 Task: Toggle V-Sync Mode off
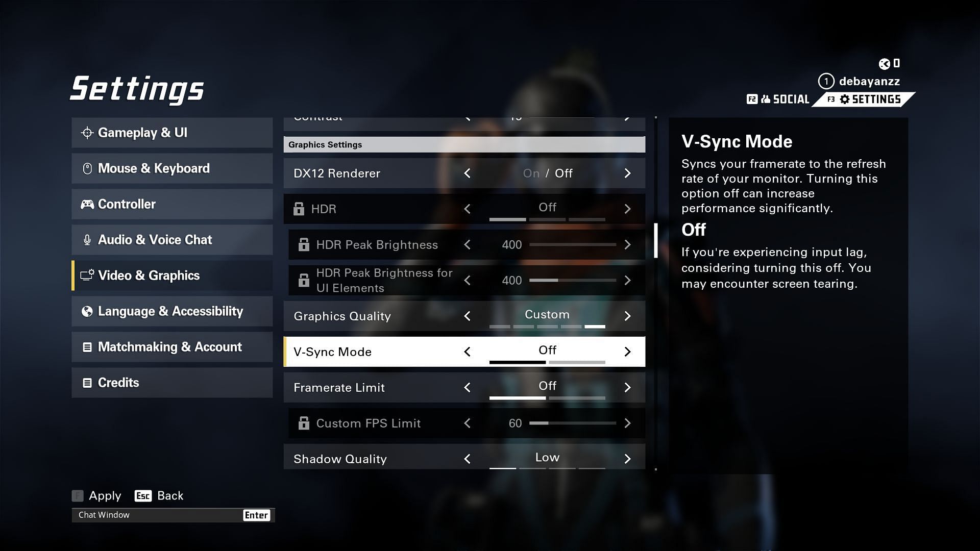coord(547,350)
